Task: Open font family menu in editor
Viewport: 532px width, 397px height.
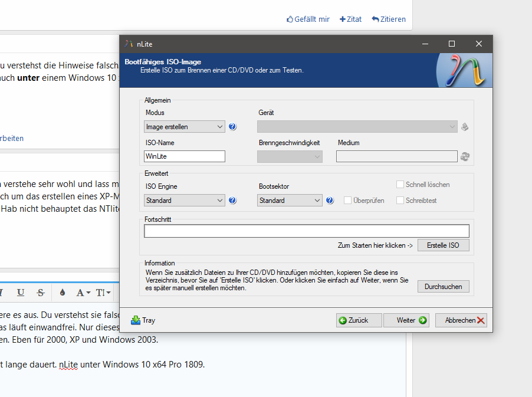Action: [83, 293]
